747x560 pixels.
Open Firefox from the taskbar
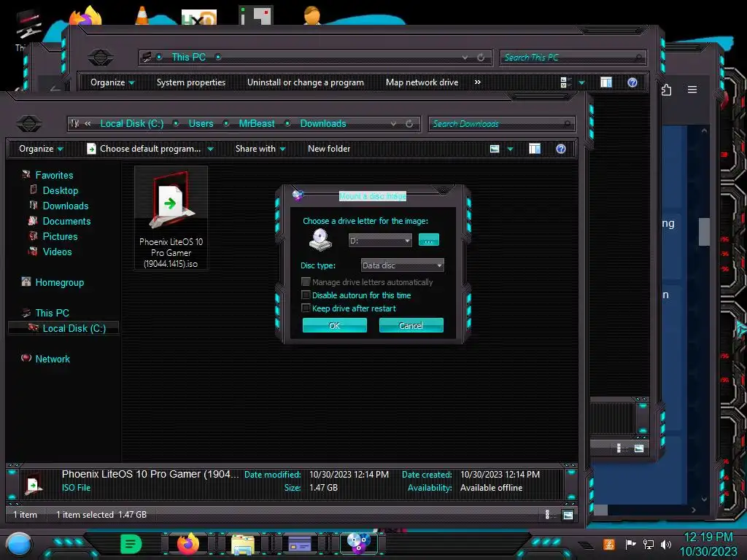point(187,544)
